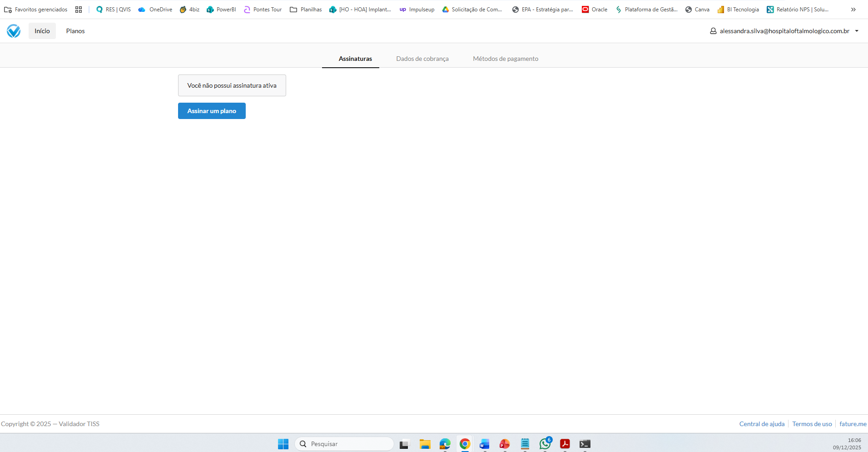868x452 pixels.
Task: Click the Assinar um plano button
Action: (212, 111)
